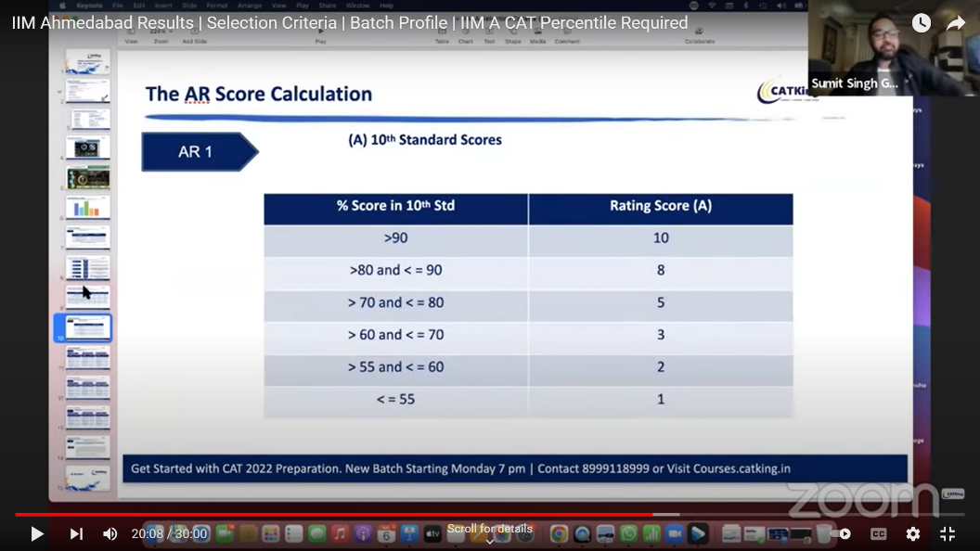This screenshot has width=980, height=551.
Task: Insert a Shape from Keynote toolbar
Action: click(x=513, y=35)
